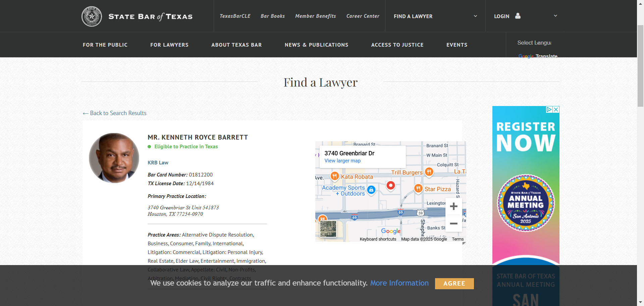Screen dimensions: 644x306
Task: Open More Information about cookies
Action: pos(399,283)
